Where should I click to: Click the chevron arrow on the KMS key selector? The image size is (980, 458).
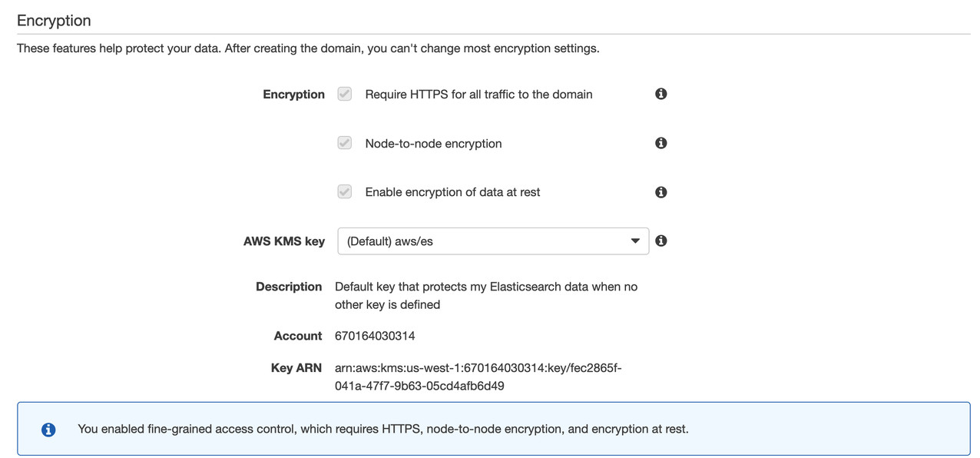point(633,241)
